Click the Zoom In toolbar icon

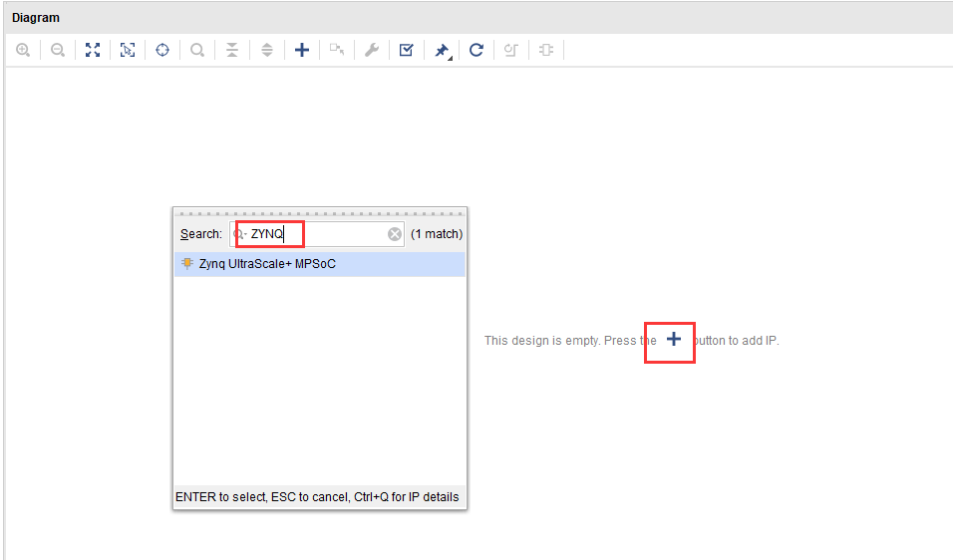point(23,50)
